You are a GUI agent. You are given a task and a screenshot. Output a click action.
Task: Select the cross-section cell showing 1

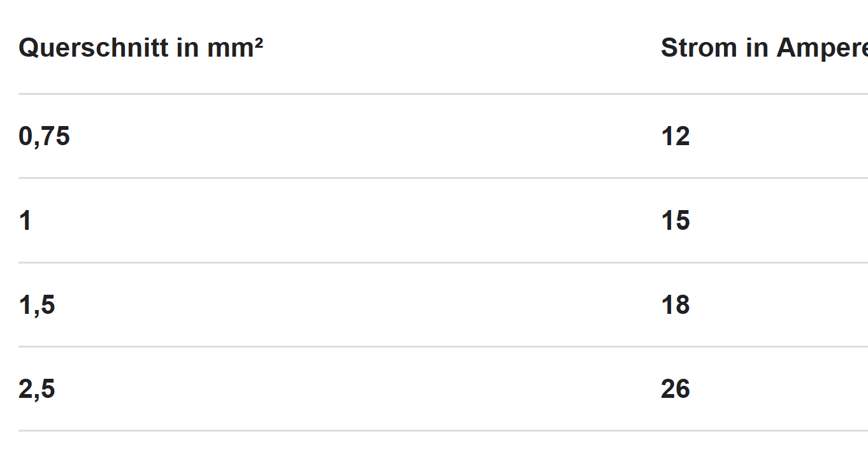[x=25, y=220]
